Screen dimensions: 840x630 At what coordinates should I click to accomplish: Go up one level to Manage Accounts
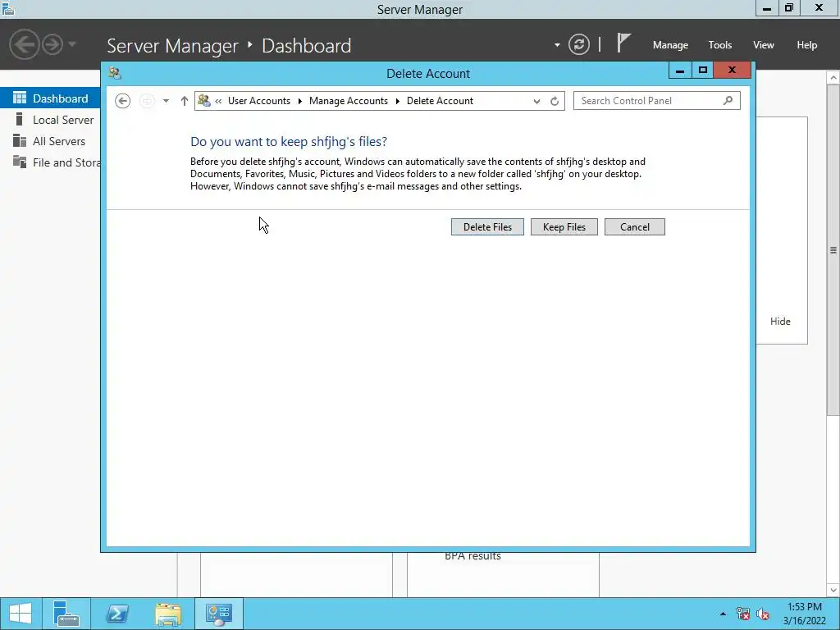pos(185,101)
